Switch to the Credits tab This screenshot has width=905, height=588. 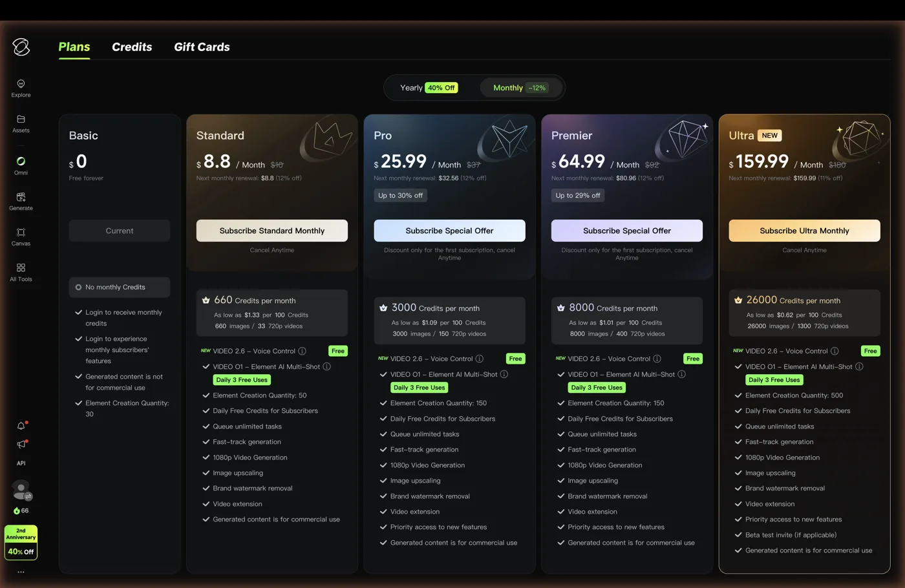[132, 47]
